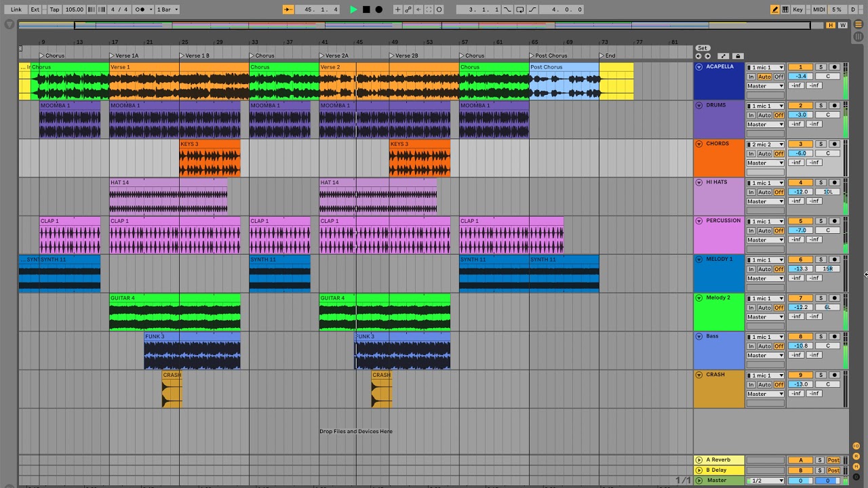Click the H optimize height button

(x=831, y=25)
